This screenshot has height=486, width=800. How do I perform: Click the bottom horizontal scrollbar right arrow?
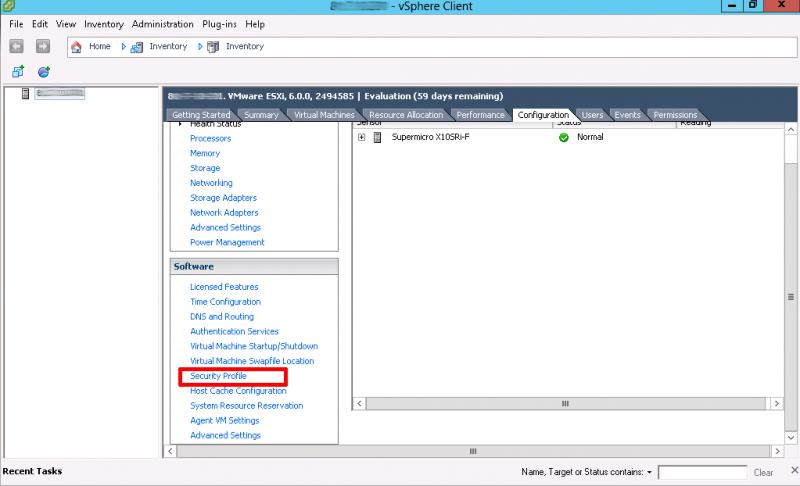(777, 451)
